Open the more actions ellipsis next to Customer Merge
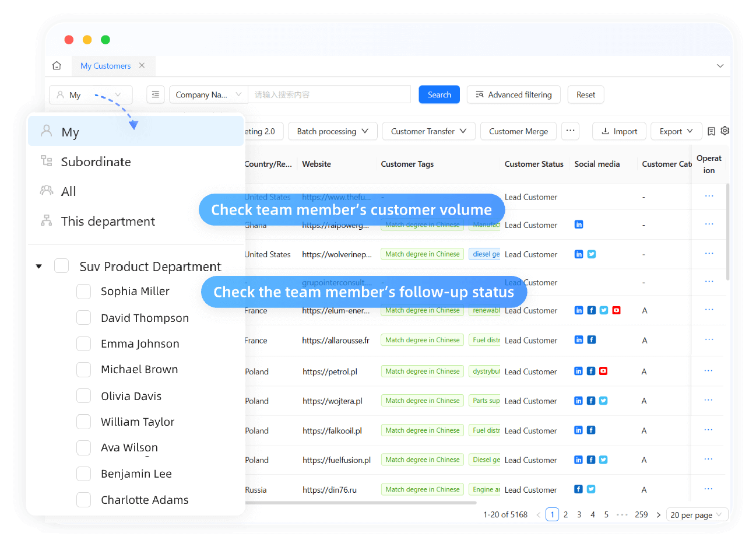This screenshot has height=547, width=756. [570, 131]
